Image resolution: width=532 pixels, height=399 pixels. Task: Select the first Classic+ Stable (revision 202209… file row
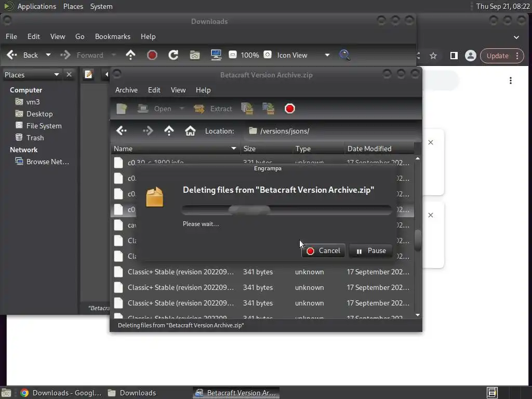pos(262,272)
